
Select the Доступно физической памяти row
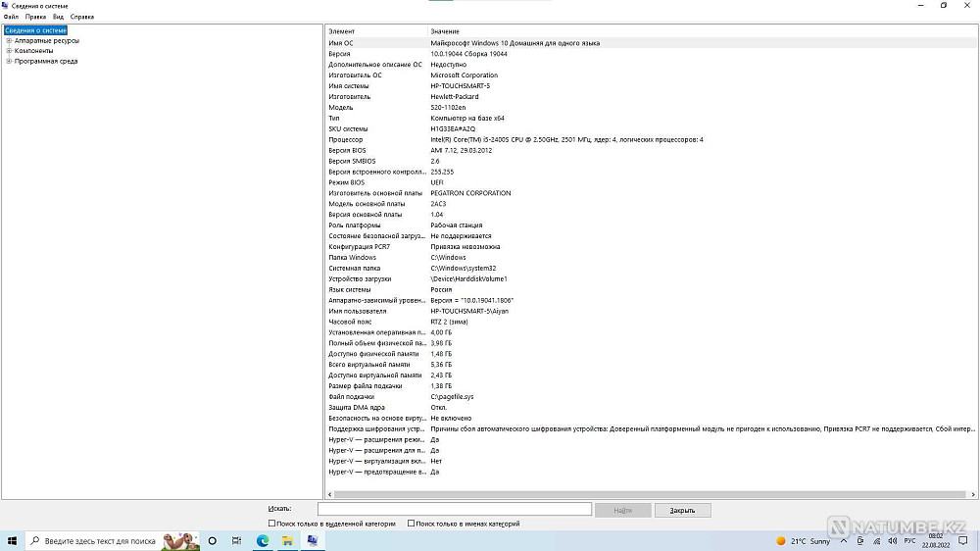click(x=652, y=354)
